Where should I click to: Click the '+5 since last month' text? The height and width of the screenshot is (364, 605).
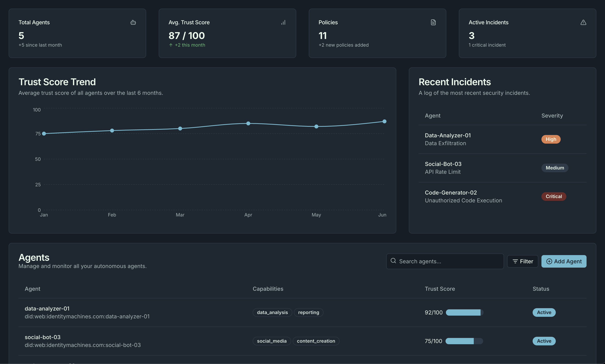pos(40,45)
